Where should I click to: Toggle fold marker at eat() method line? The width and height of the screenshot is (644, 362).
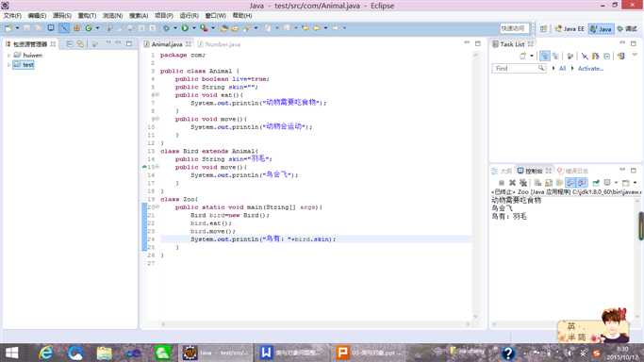pyautogui.click(x=157, y=95)
